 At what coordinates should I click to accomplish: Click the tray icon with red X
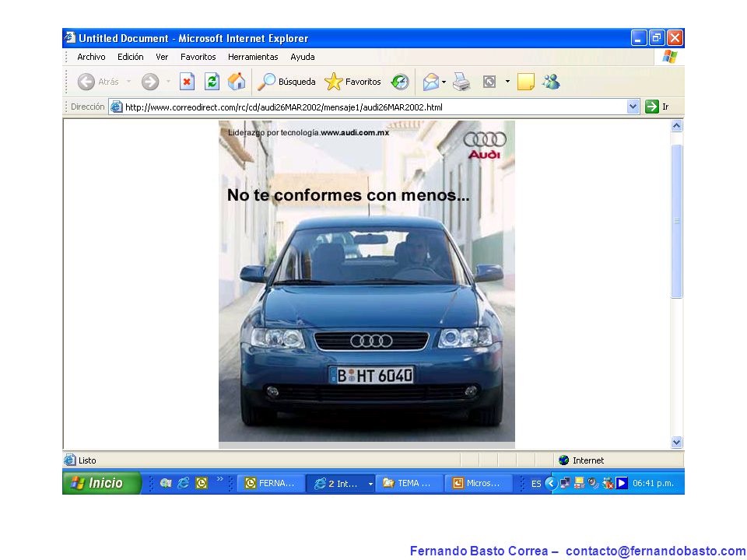pyautogui.click(x=608, y=483)
